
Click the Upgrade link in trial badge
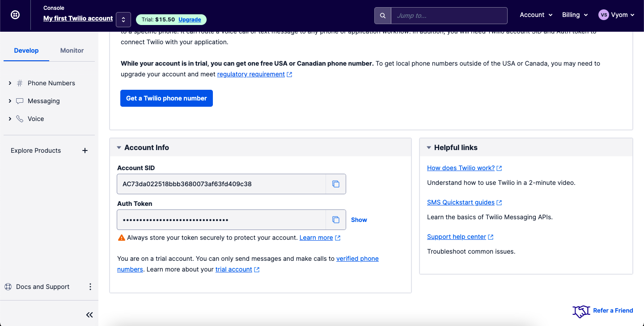[190, 20]
